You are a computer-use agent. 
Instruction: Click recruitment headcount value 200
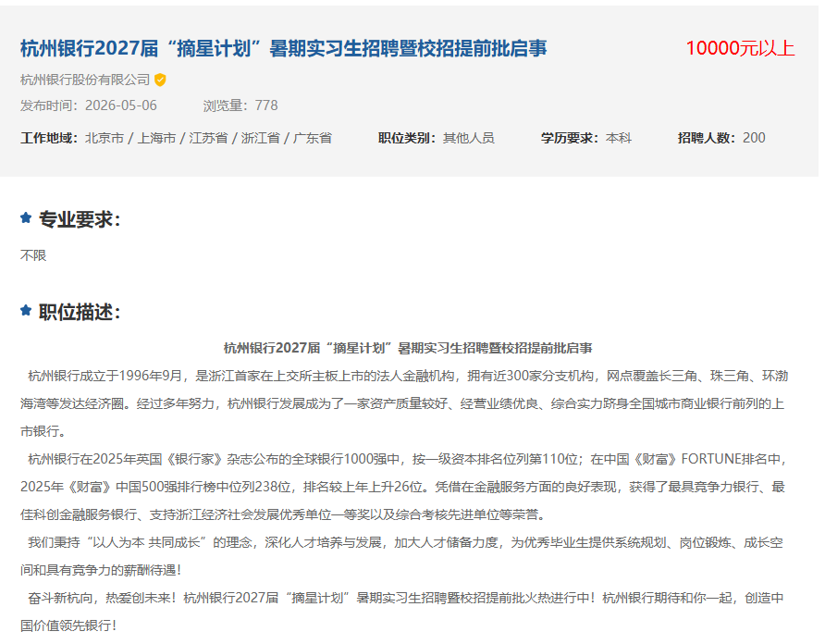754,138
